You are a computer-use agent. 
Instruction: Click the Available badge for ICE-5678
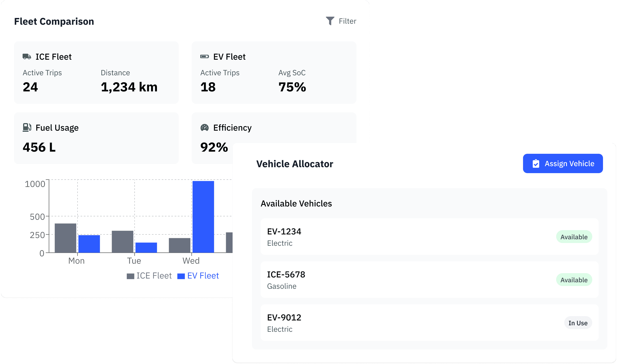[x=574, y=280]
